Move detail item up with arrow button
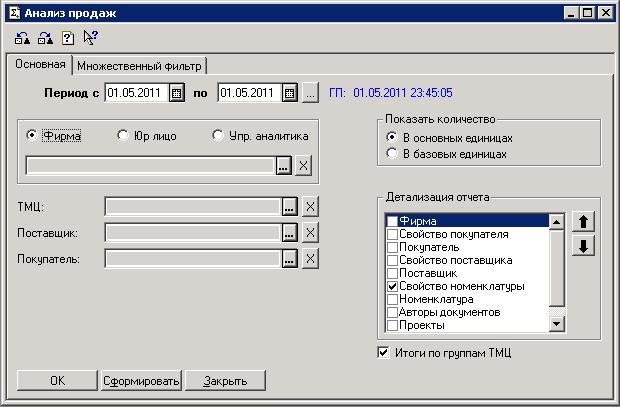 coord(584,222)
